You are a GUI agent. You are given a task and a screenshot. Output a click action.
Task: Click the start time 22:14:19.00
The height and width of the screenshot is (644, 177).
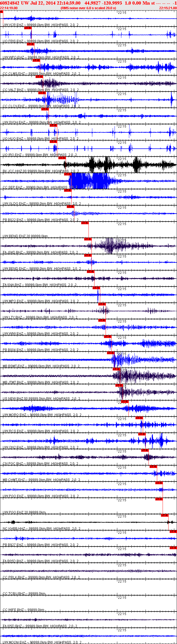9,8
